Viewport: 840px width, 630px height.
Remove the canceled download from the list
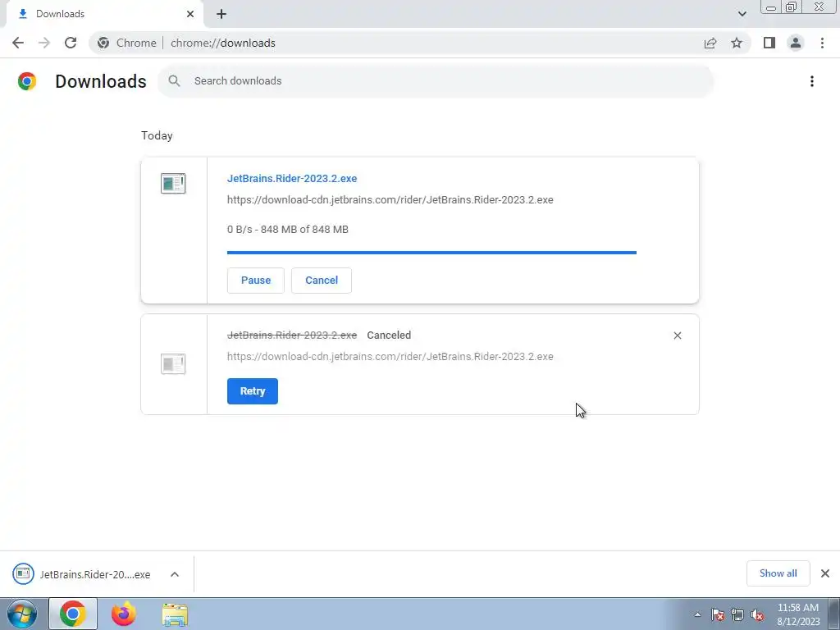pos(677,336)
